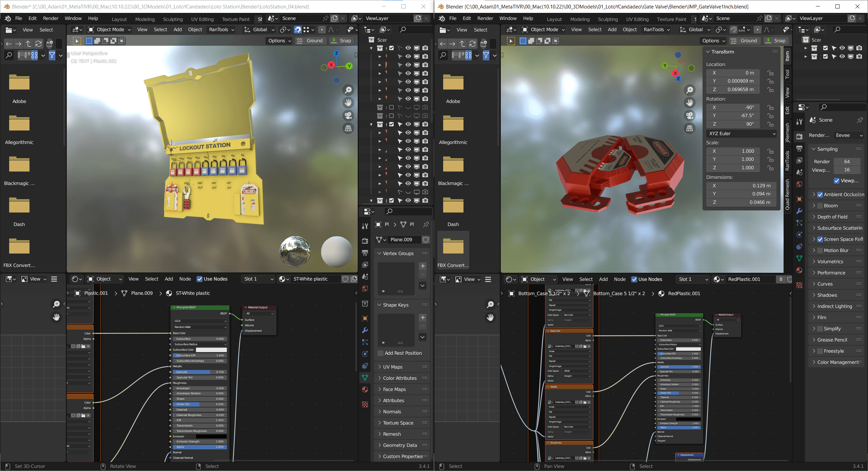Click zoom magnifier icon in left viewport
The width and height of the screenshot is (868, 471).
348,90
